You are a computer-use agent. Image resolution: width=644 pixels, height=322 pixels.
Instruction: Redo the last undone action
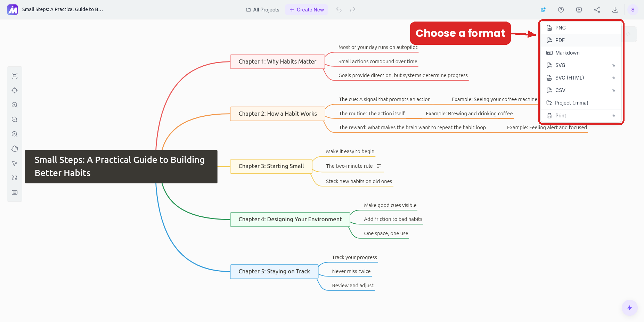point(353,10)
